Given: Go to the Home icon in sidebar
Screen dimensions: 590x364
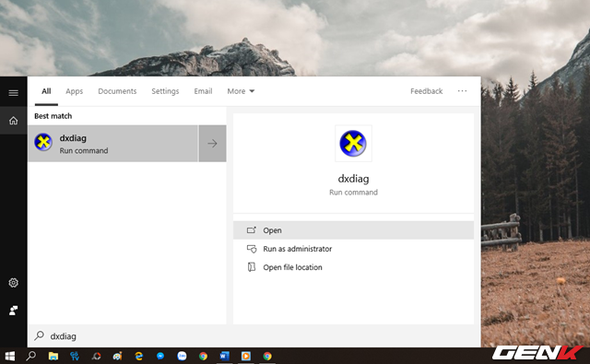Looking at the screenshot, I should pyautogui.click(x=14, y=121).
